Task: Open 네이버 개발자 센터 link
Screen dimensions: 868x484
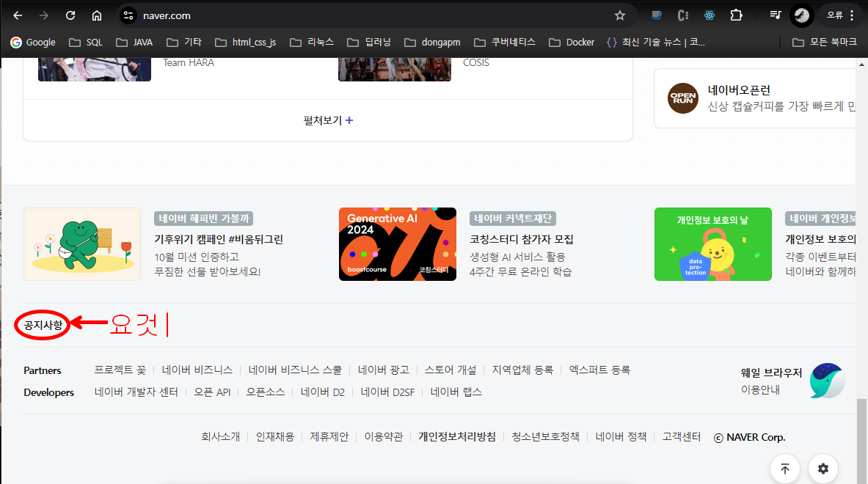Action: (x=136, y=392)
